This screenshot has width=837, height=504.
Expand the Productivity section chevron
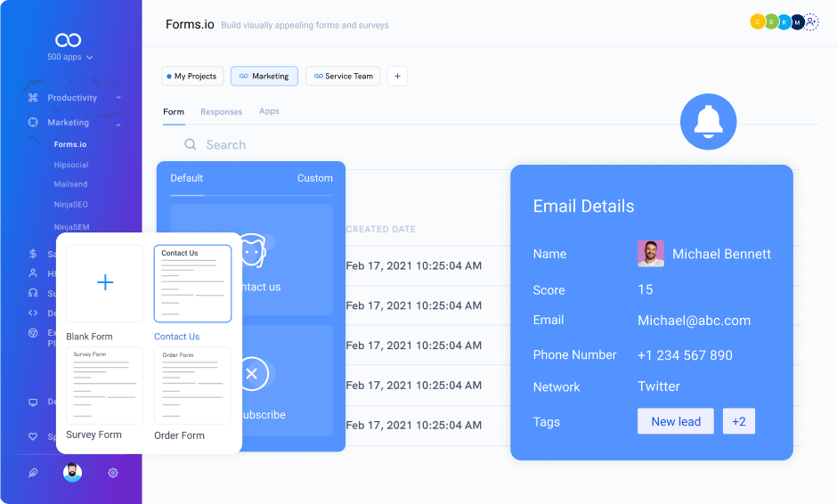(118, 98)
